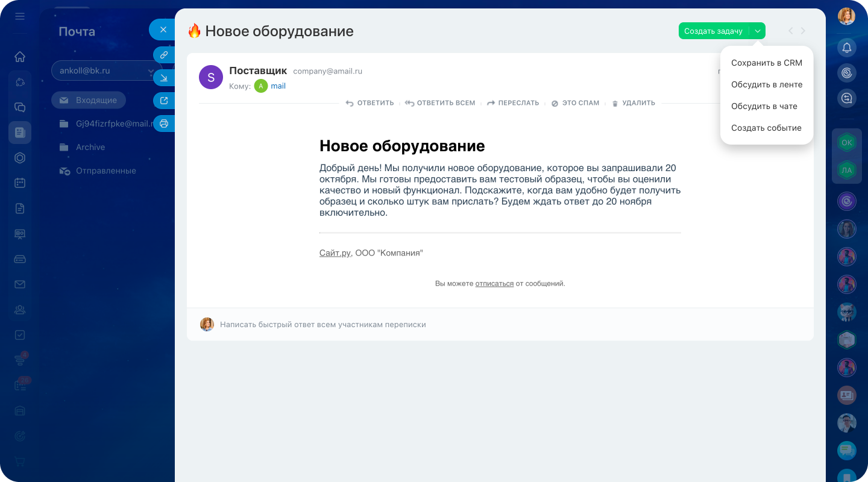Open the Archive folder

tap(90, 147)
